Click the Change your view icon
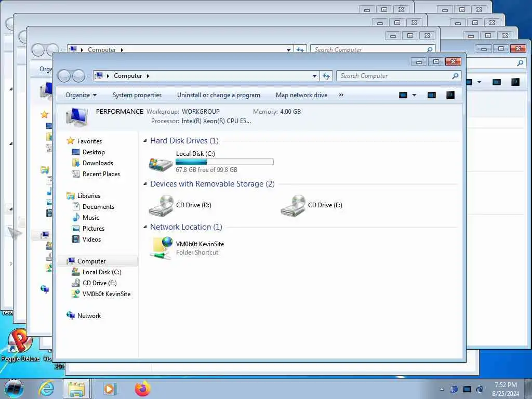 tap(403, 95)
